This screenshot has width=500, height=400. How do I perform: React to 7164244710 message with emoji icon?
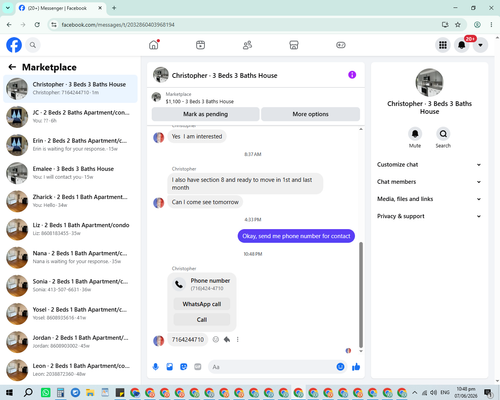[x=216, y=340]
